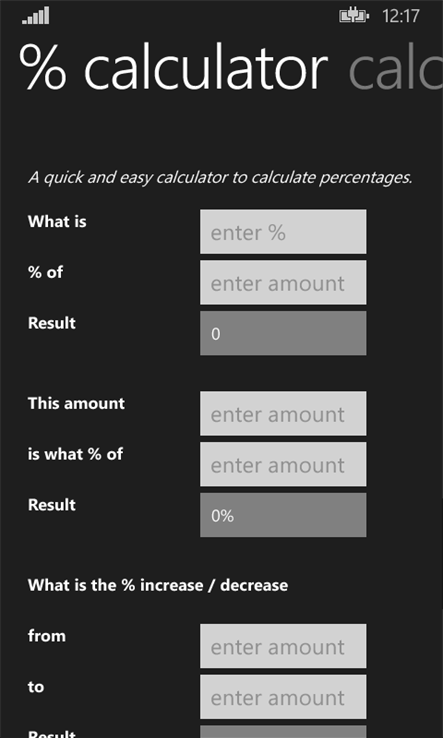This screenshot has width=443, height=738.
Task: Focus the 'is what % of' field
Action: (283, 464)
